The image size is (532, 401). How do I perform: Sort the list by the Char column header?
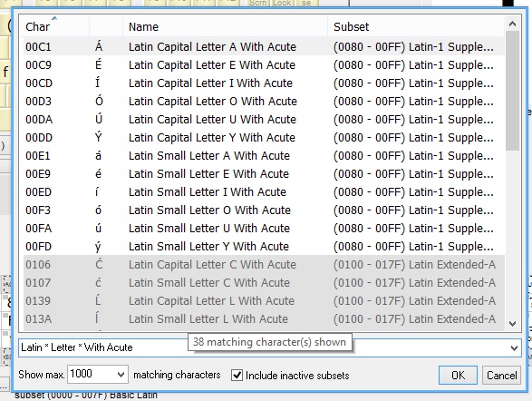[54, 26]
